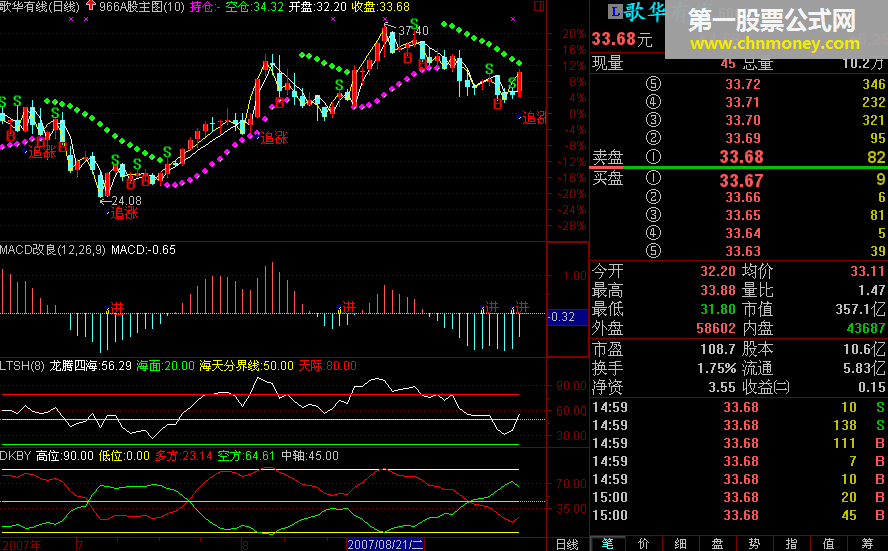Viewport: 888px width, 551px height.
Task: Open the 值 tab
Action: pyautogui.click(x=829, y=544)
